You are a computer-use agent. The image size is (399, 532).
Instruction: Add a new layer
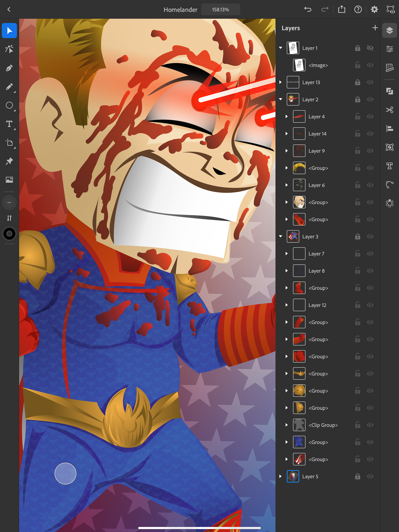375,28
